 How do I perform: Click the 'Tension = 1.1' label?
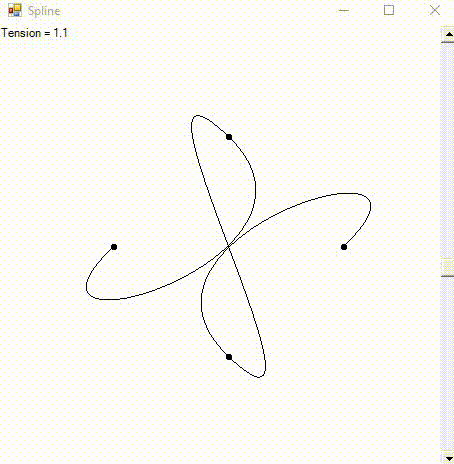[34, 33]
